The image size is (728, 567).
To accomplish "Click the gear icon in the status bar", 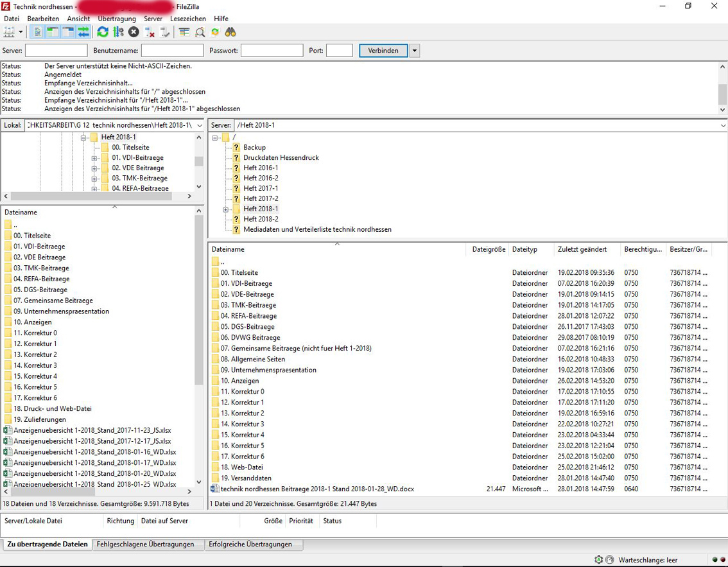I will pos(599,560).
